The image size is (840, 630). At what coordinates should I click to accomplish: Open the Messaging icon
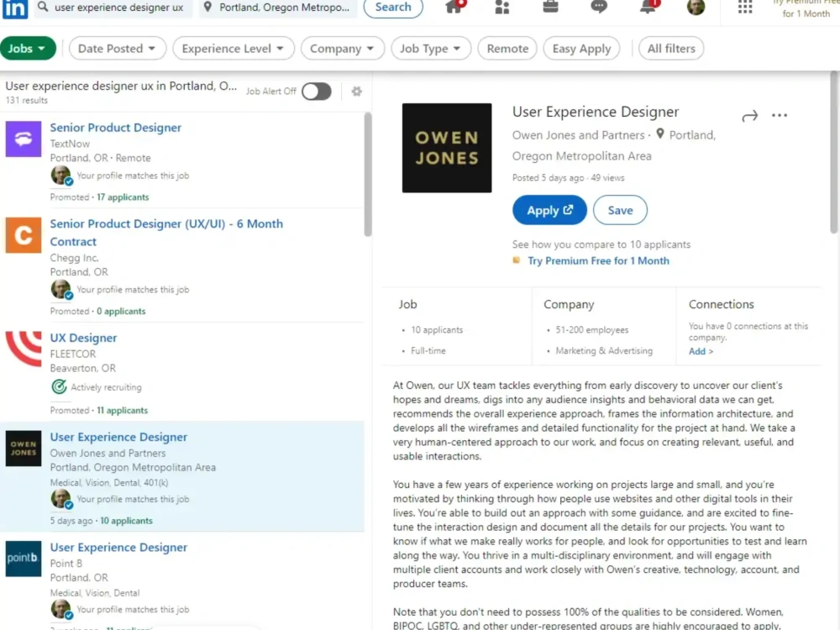(x=599, y=7)
